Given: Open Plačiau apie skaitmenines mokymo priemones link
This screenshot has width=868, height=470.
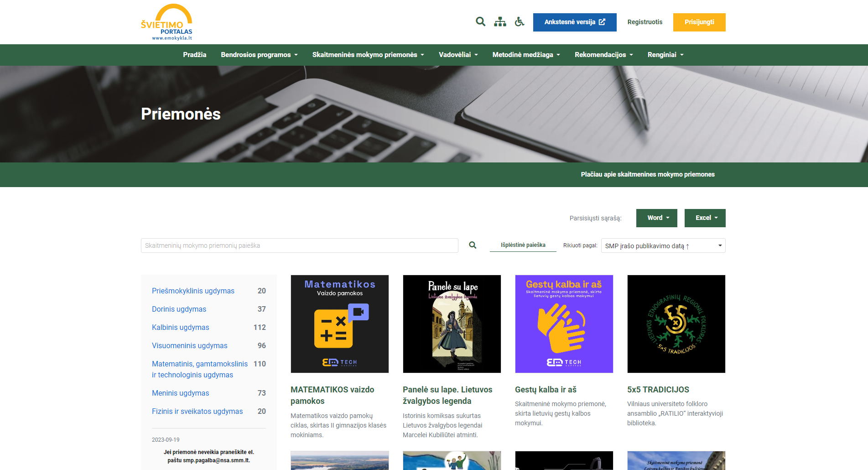Looking at the screenshot, I should 648,174.
